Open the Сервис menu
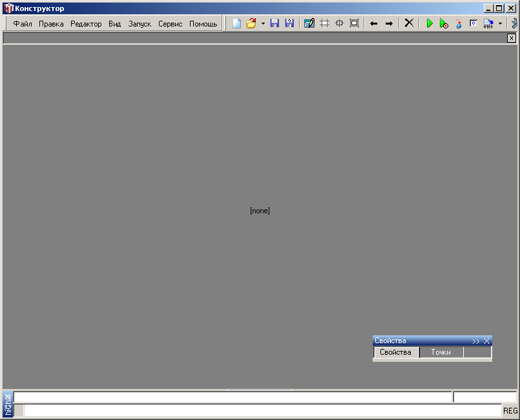This screenshot has width=520, height=420. click(170, 24)
